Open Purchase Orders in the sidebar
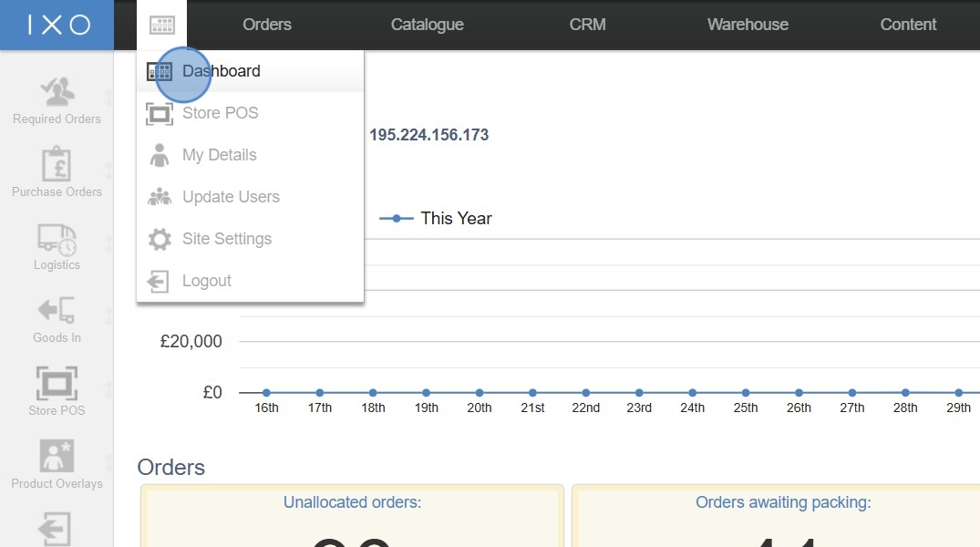 pyautogui.click(x=57, y=172)
